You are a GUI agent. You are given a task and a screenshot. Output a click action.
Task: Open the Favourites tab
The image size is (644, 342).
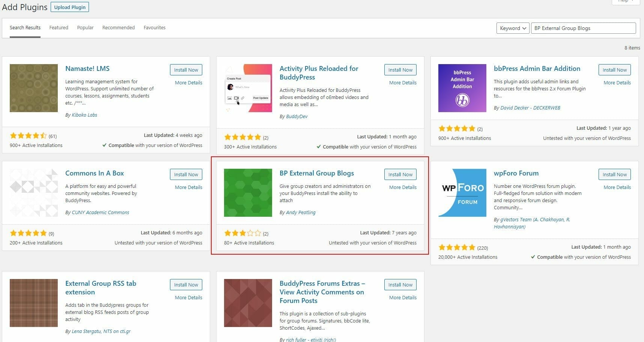tap(155, 28)
